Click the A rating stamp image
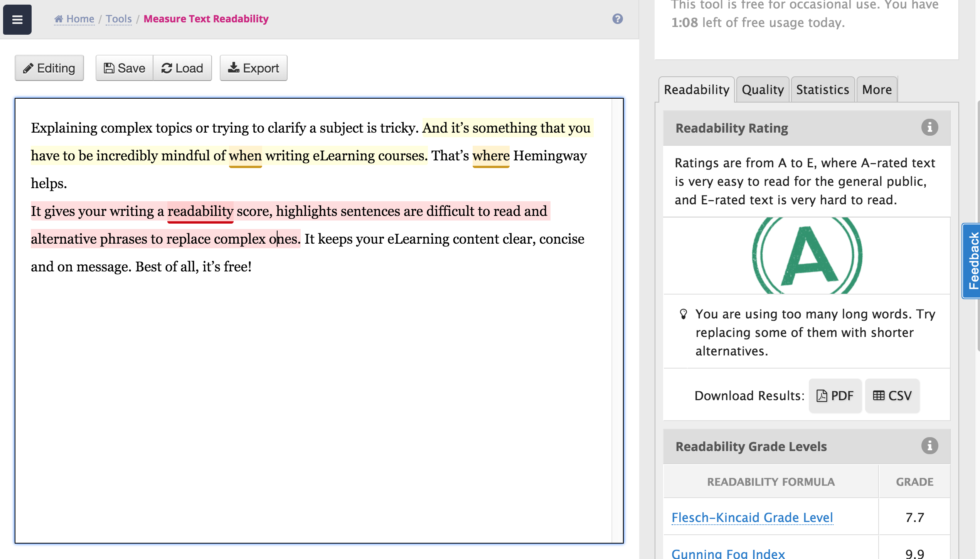This screenshot has height=559, width=980. click(x=807, y=256)
